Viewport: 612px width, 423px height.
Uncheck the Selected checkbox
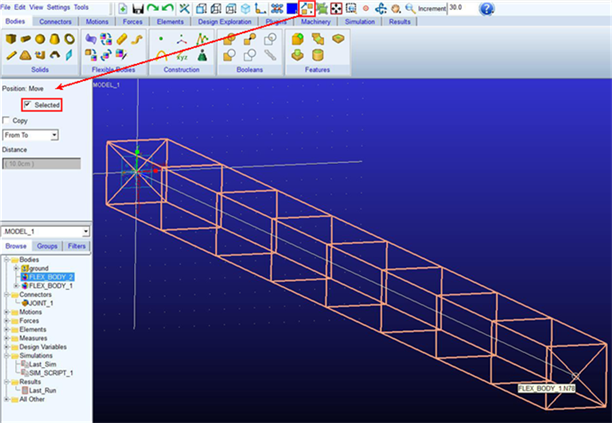pyautogui.click(x=27, y=104)
